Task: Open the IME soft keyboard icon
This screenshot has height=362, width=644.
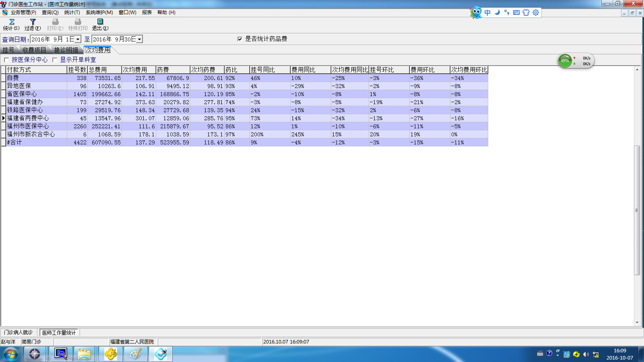Action: tap(516, 12)
